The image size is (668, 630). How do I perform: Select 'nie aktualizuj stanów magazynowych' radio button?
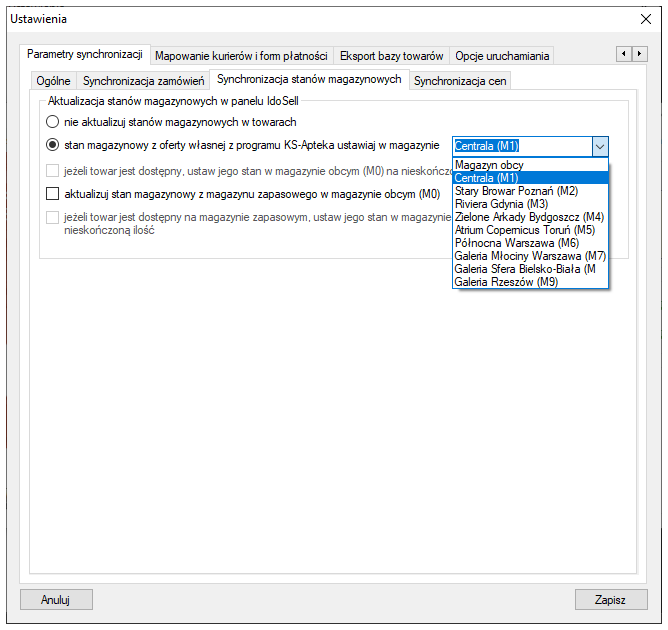click(53, 122)
